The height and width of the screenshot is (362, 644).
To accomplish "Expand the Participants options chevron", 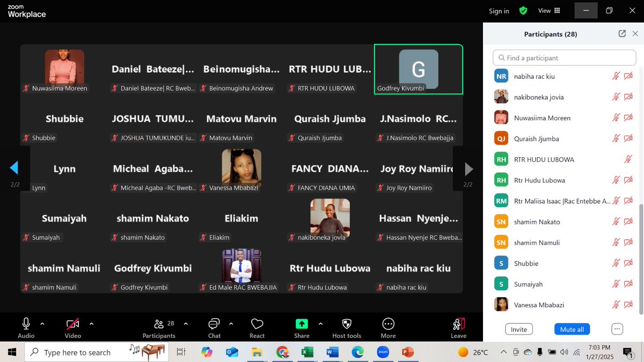I will [x=186, y=323].
